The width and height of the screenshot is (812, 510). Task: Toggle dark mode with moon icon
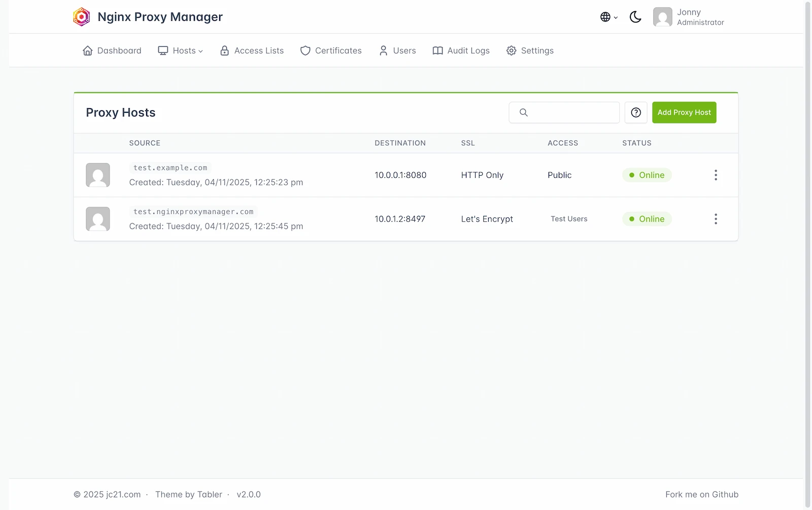pyautogui.click(x=635, y=17)
